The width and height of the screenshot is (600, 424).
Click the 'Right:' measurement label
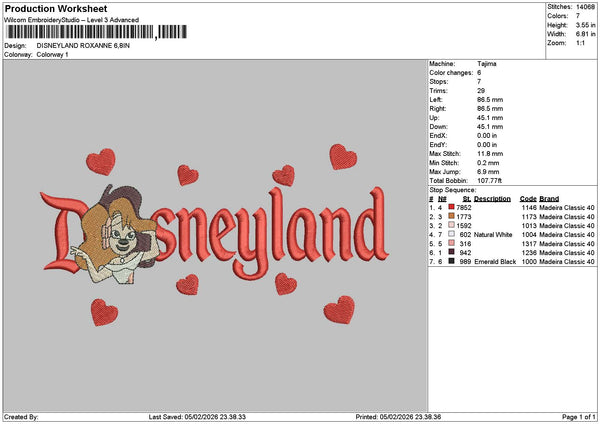[438, 109]
